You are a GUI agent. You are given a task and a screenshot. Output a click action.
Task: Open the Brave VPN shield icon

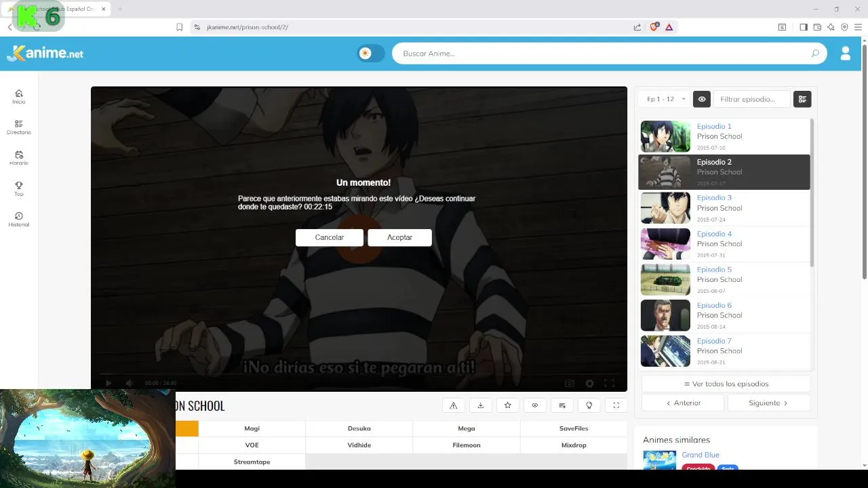[844, 27]
